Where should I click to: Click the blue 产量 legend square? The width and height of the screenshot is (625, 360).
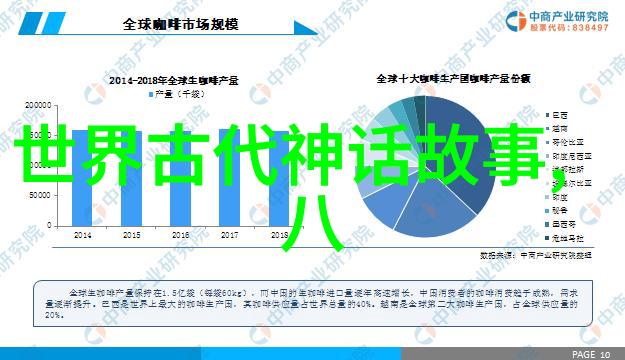151,94
